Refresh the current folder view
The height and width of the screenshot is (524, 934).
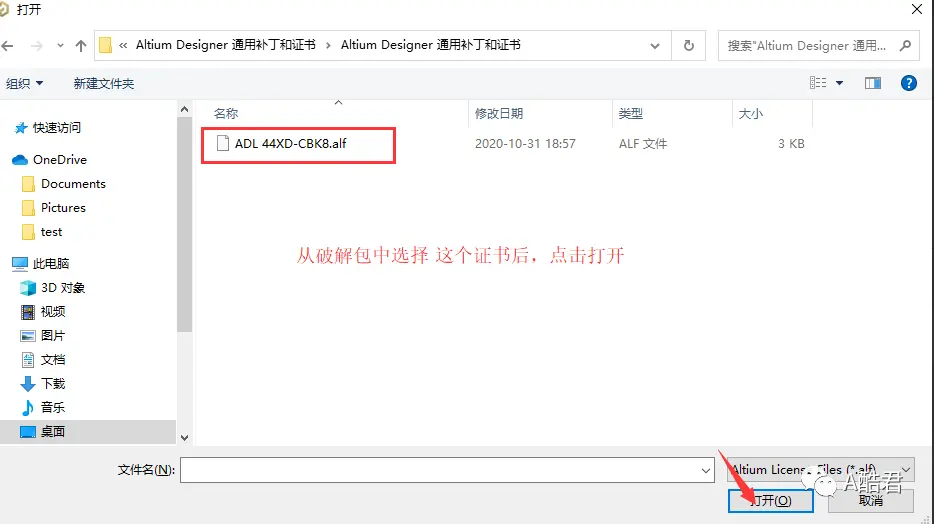tap(689, 46)
